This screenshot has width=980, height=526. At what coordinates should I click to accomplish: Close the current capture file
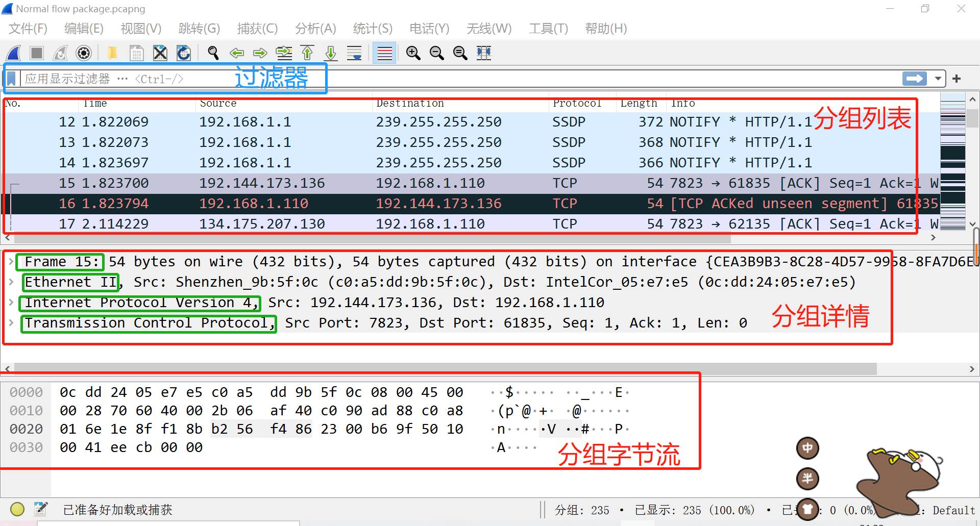pos(160,53)
